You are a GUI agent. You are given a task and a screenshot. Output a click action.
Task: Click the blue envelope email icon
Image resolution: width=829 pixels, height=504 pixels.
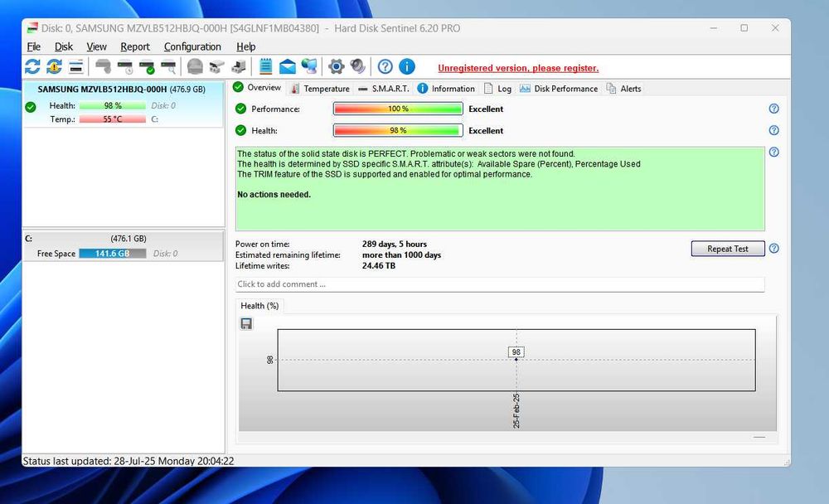[x=288, y=66]
